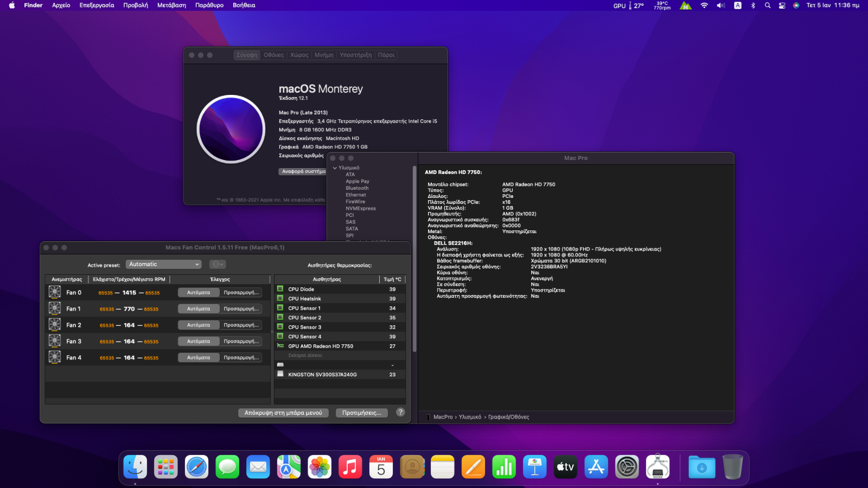Switch to Χώρος tab in About window

(x=299, y=55)
